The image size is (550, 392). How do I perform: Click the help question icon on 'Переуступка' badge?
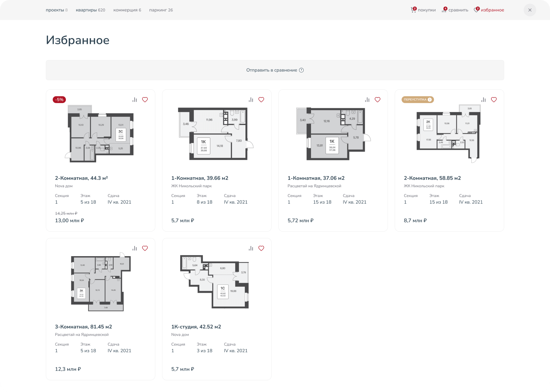tap(430, 100)
